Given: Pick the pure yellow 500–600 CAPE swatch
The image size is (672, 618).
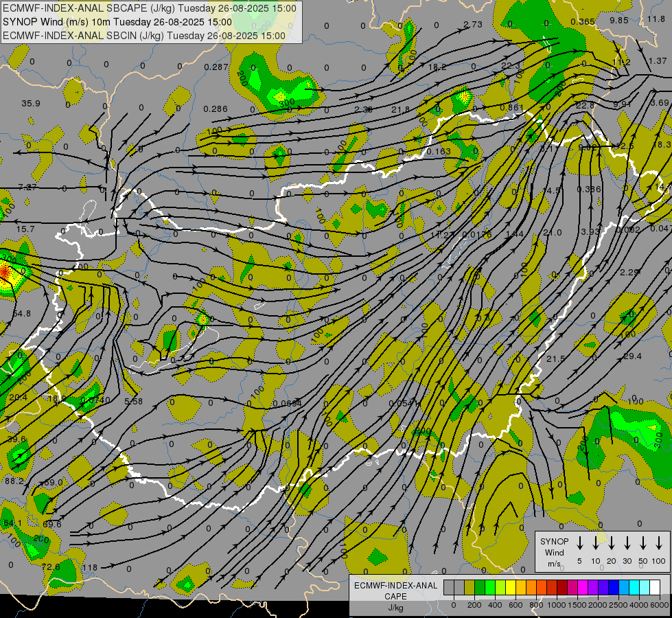Looking at the screenshot, I should click(x=511, y=588).
